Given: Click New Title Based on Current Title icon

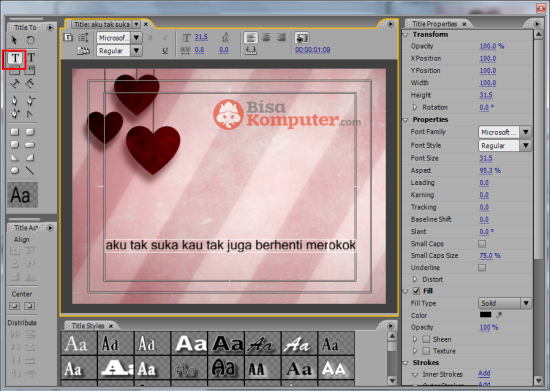Looking at the screenshot, I should (x=68, y=37).
